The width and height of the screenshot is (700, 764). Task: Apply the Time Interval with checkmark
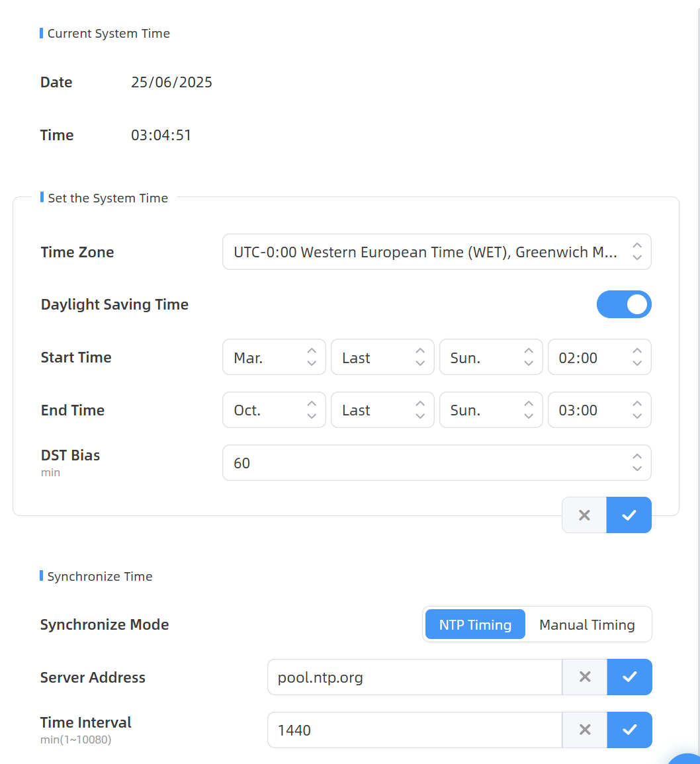[629, 730]
